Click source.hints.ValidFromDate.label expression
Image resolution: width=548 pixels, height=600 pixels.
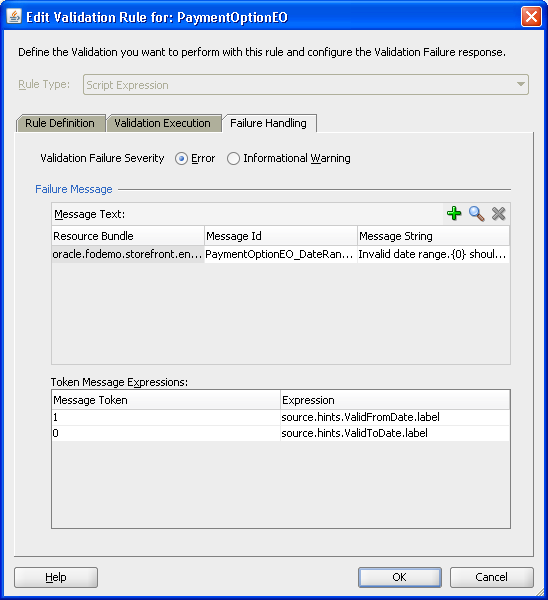tap(395, 417)
